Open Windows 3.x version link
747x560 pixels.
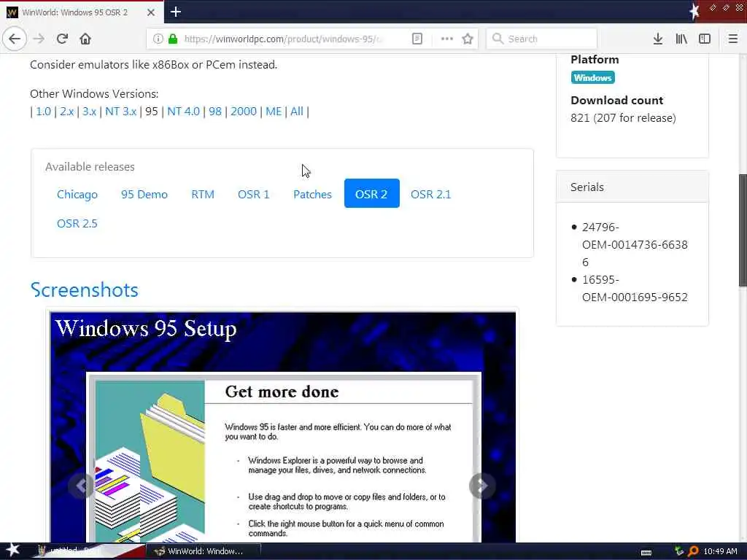89,112
